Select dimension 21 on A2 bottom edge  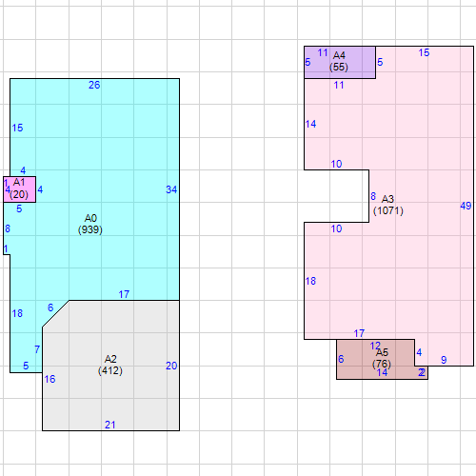point(110,425)
